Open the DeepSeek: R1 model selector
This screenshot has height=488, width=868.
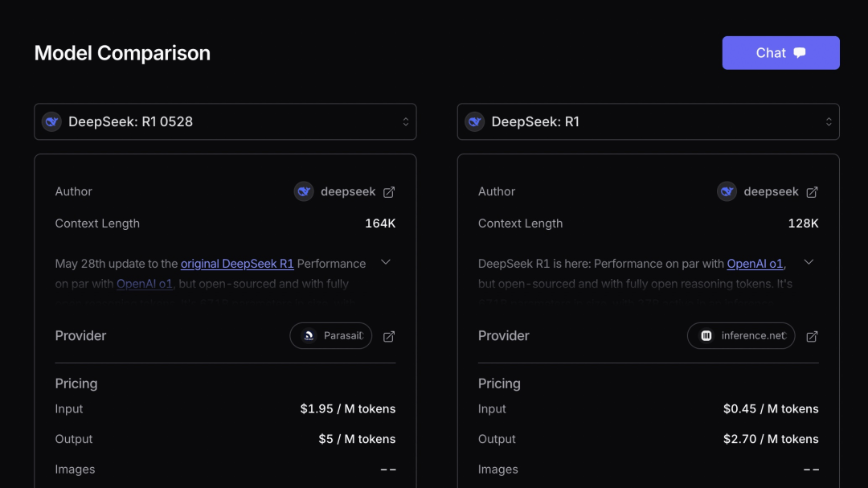[x=648, y=122]
